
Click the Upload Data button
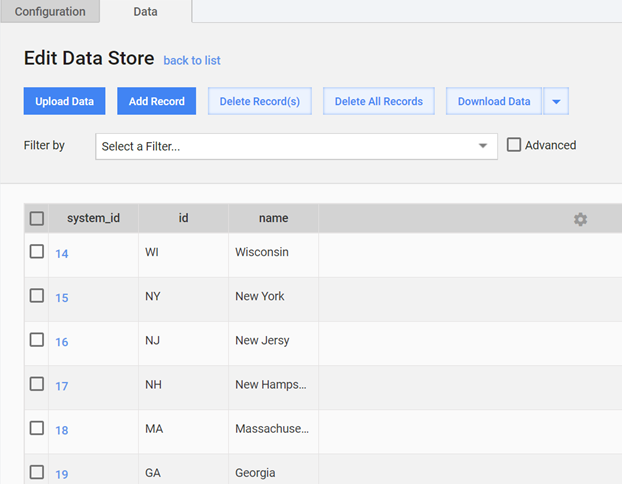coord(64,101)
